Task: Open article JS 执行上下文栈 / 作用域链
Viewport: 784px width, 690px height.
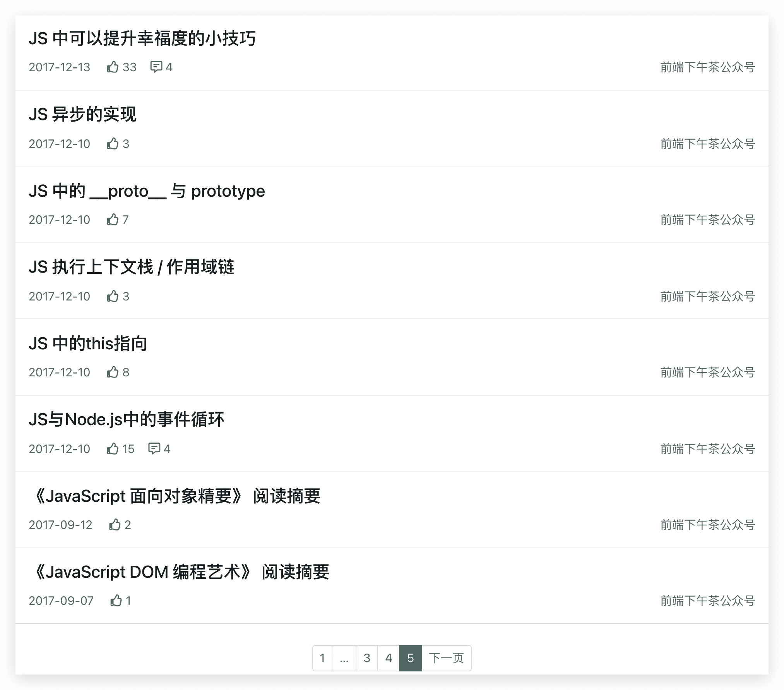Action: tap(132, 267)
